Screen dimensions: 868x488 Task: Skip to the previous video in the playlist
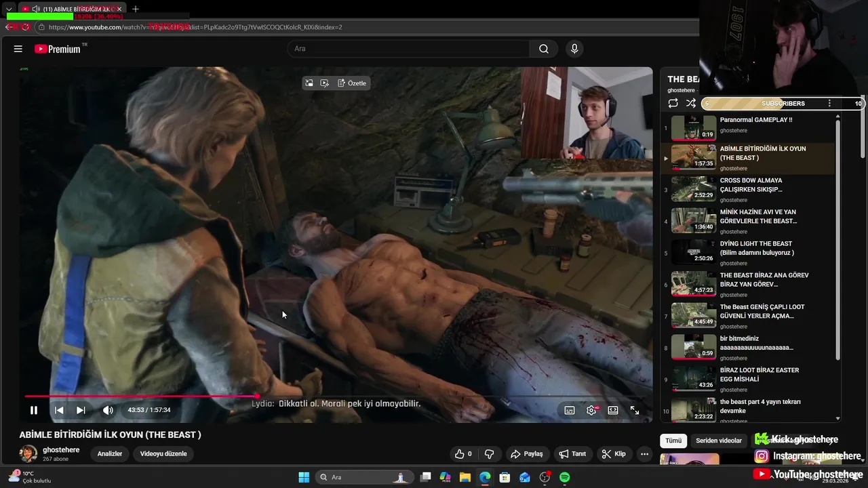[59, 410]
